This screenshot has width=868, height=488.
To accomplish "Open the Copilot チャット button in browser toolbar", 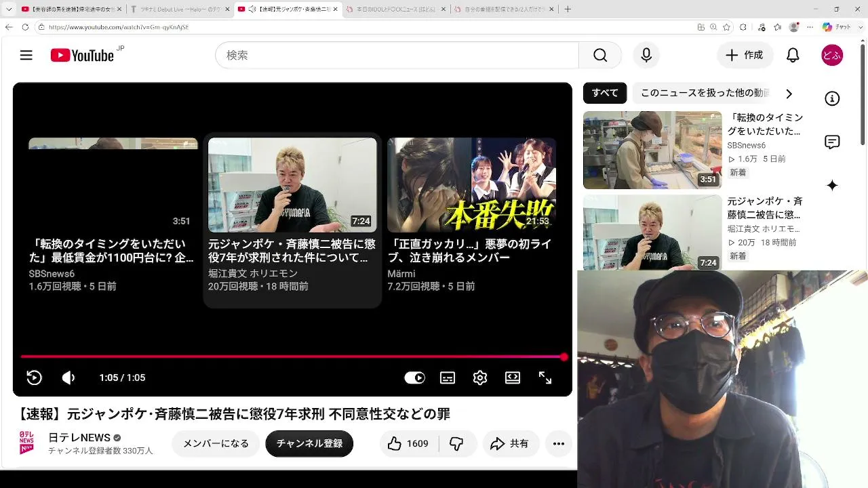I will 837,27.
